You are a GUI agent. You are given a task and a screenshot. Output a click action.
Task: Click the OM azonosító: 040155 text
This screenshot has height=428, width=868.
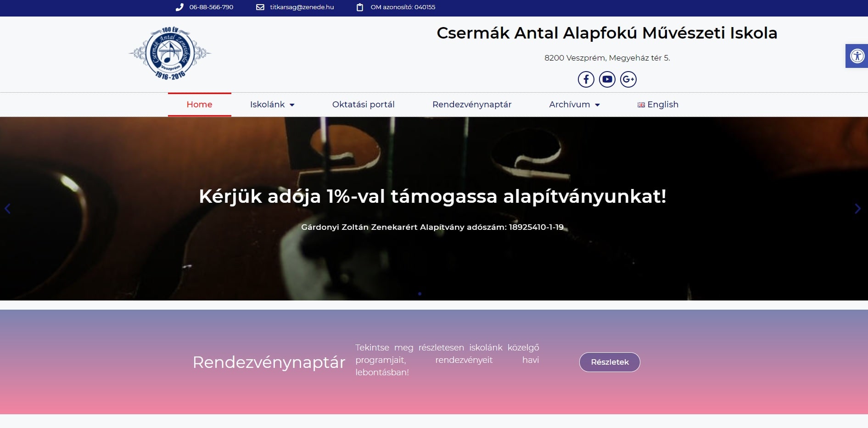403,7
